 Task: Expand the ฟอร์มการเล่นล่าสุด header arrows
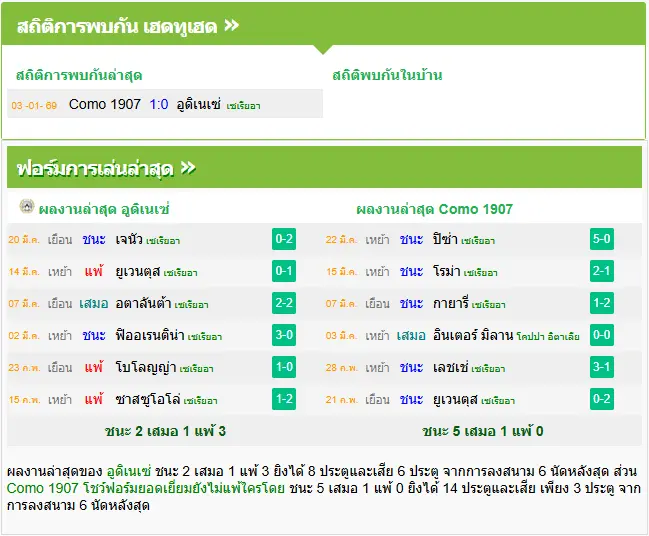[x=188, y=168]
